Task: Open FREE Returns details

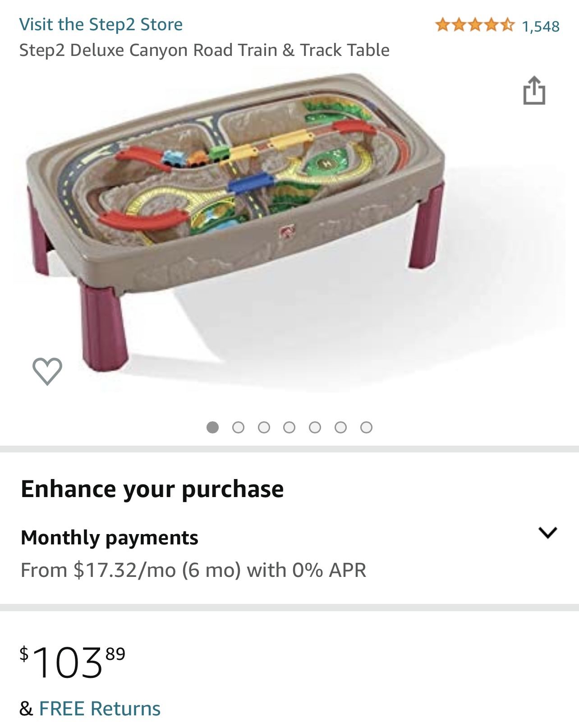Action: click(100, 708)
